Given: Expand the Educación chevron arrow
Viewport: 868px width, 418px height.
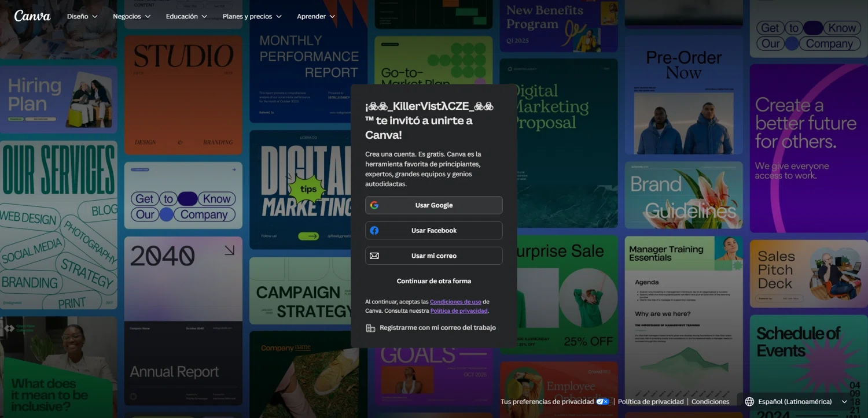Looking at the screenshot, I should tap(204, 17).
